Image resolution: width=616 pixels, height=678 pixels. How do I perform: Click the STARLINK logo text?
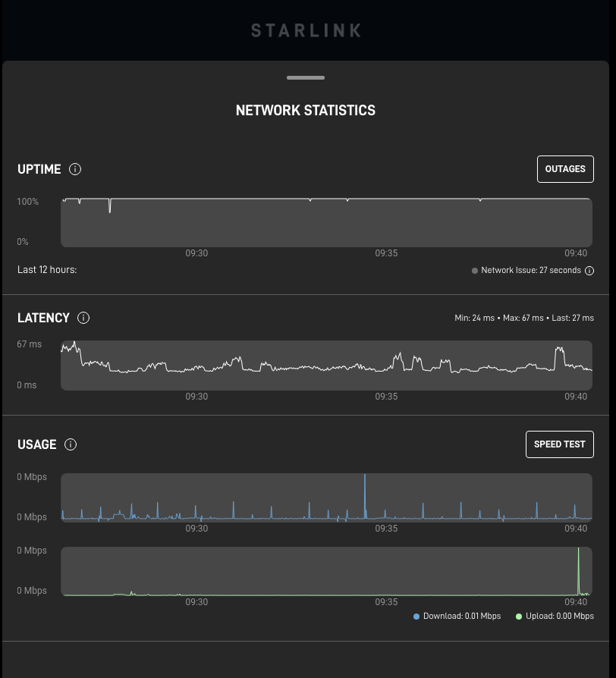306,30
